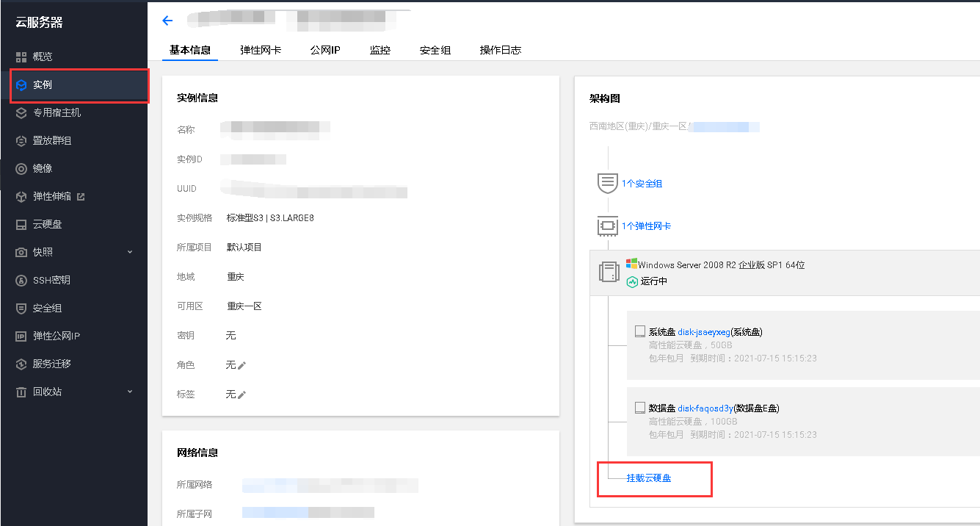Expand the 回收站 recycle bin submenu

click(x=129, y=392)
